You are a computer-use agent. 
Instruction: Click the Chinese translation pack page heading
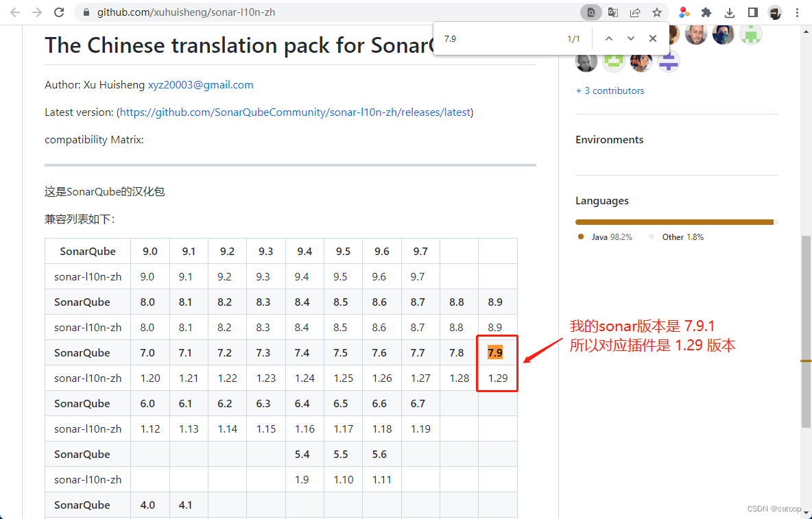[239, 45]
